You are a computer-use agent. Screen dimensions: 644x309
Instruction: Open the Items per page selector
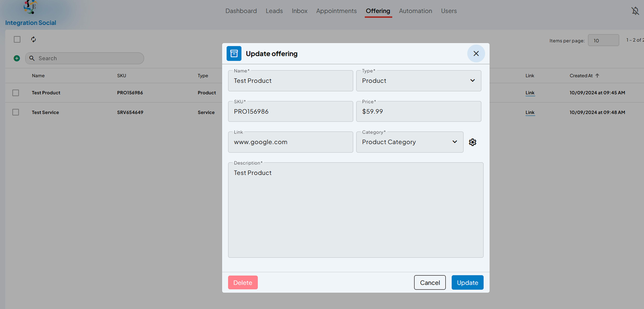(x=604, y=40)
